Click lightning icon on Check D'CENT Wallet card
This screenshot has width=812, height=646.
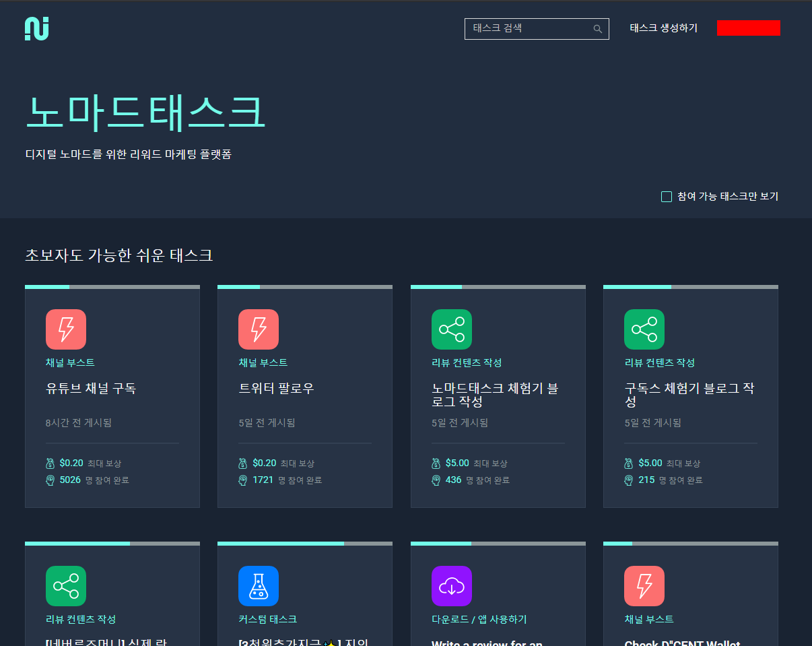tap(644, 586)
